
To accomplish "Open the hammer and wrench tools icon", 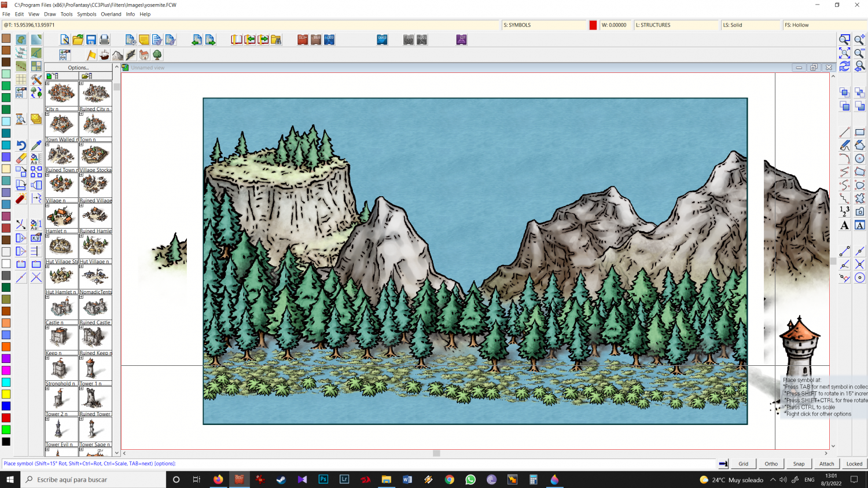I will click(36, 79).
